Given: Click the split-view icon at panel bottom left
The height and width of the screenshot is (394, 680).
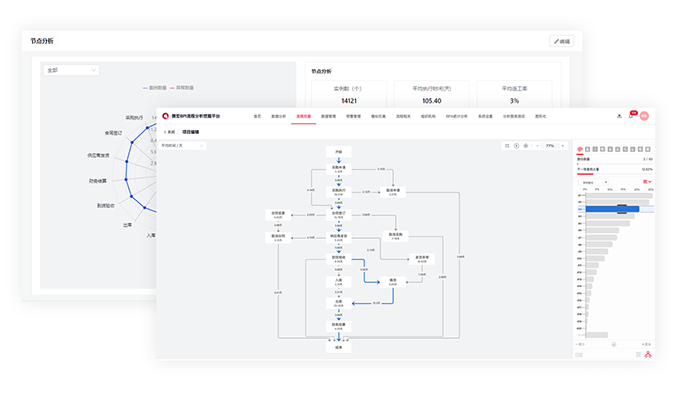Looking at the screenshot, I should pos(579,355).
